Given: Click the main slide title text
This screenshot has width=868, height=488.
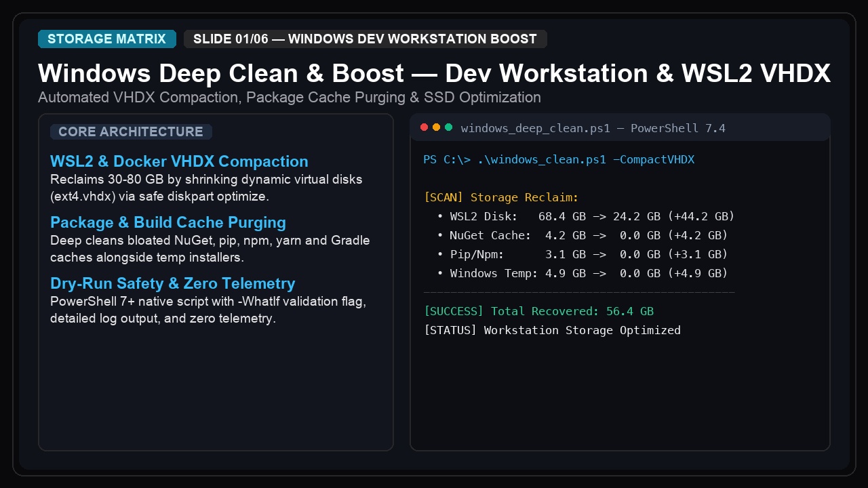Looking at the screenshot, I should click(x=434, y=73).
